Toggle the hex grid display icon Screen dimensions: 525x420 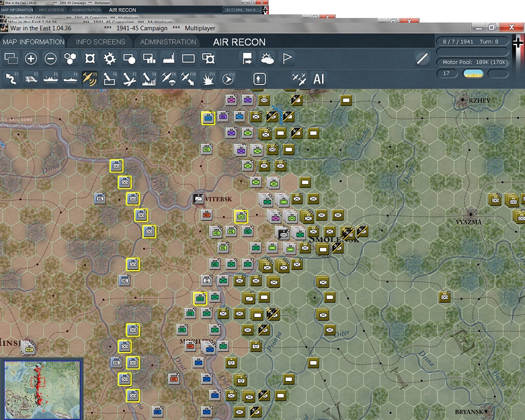[70, 58]
